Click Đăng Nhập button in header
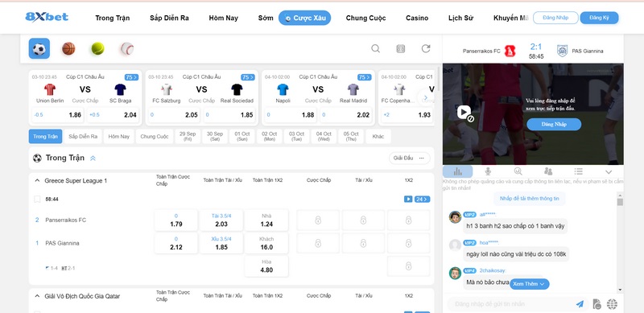This screenshot has width=644, height=313. (555, 18)
